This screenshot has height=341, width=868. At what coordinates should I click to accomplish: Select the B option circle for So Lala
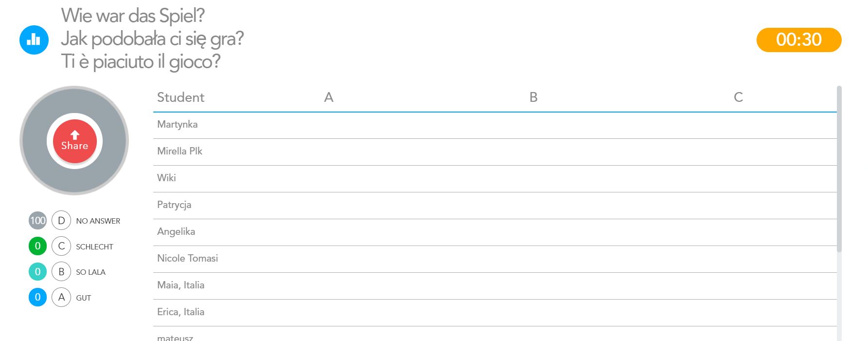pyautogui.click(x=61, y=272)
